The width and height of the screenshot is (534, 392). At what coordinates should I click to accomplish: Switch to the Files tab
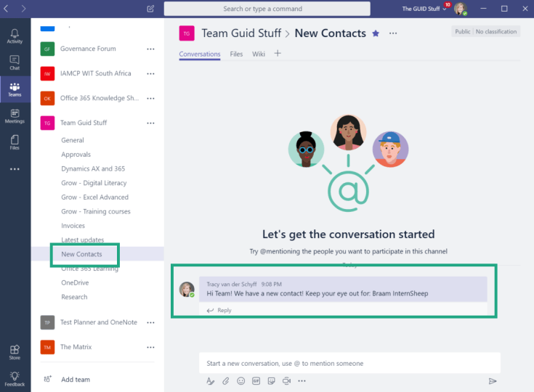pos(236,54)
